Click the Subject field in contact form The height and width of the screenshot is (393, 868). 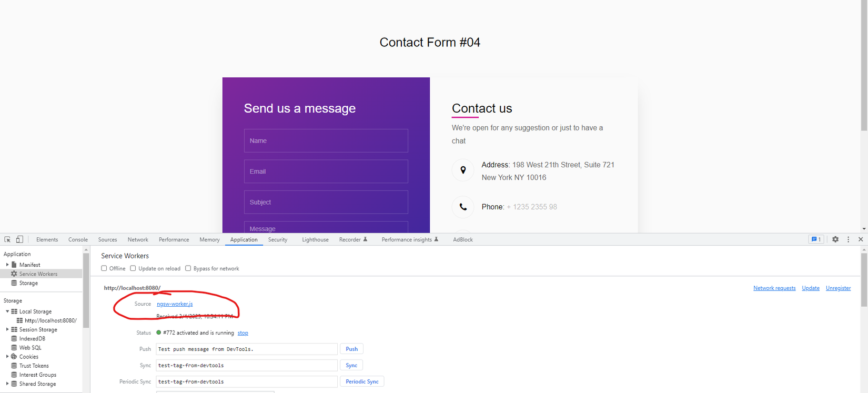(326, 202)
